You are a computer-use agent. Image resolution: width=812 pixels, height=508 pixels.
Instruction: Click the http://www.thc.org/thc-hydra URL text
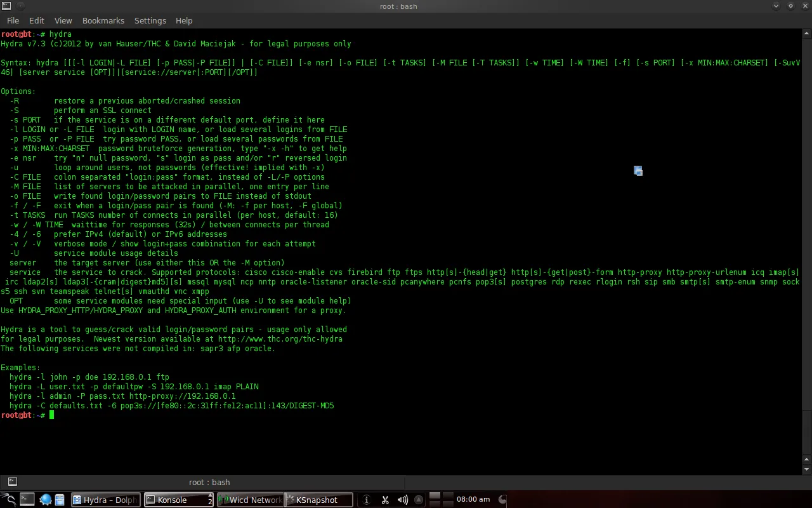280,339
